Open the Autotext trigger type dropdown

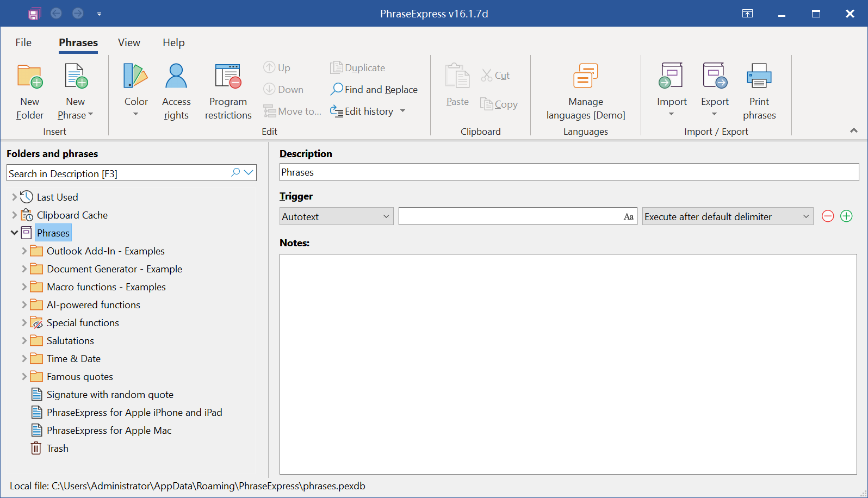pyautogui.click(x=336, y=216)
